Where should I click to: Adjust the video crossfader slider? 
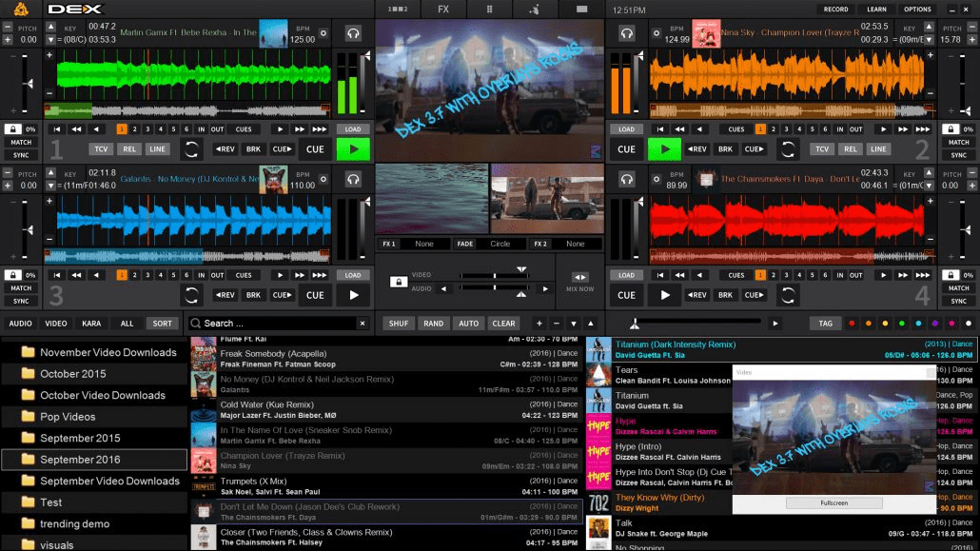point(494,275)
